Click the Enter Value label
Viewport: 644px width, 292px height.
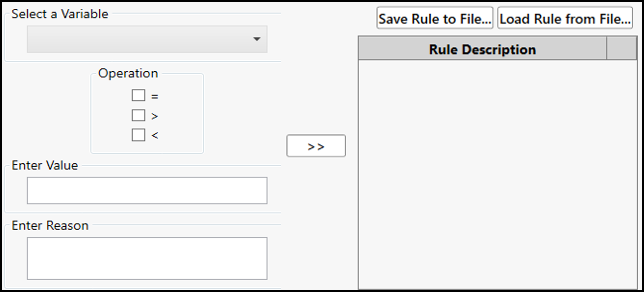[45, 165]
